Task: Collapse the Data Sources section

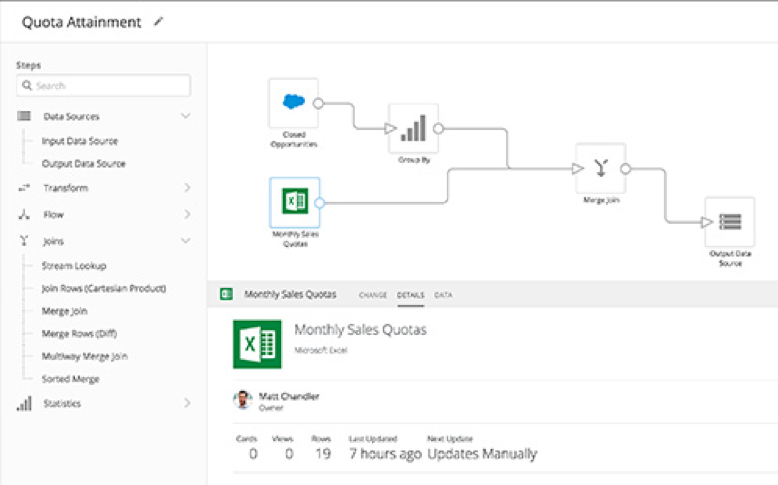Action: click(186, 117)
